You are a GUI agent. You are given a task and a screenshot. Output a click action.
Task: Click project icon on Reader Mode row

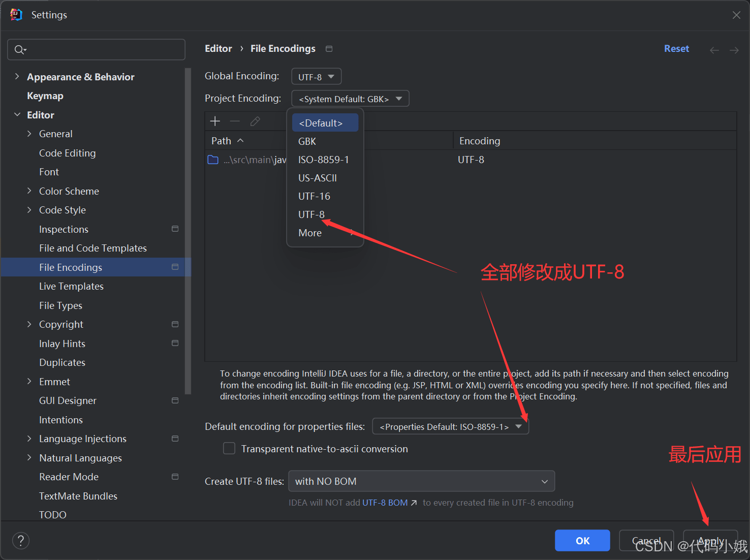pyautogui.click(x=175, y=477)
